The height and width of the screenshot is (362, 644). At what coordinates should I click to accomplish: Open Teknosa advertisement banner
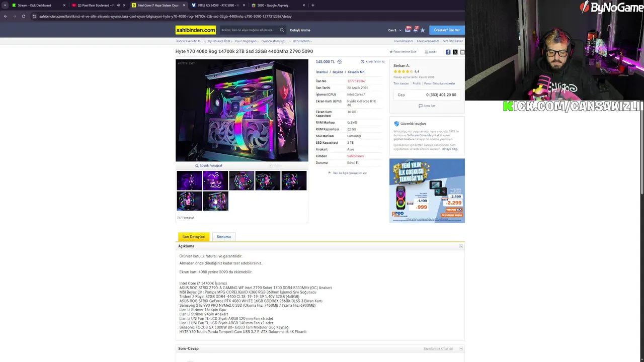(427, 191)
